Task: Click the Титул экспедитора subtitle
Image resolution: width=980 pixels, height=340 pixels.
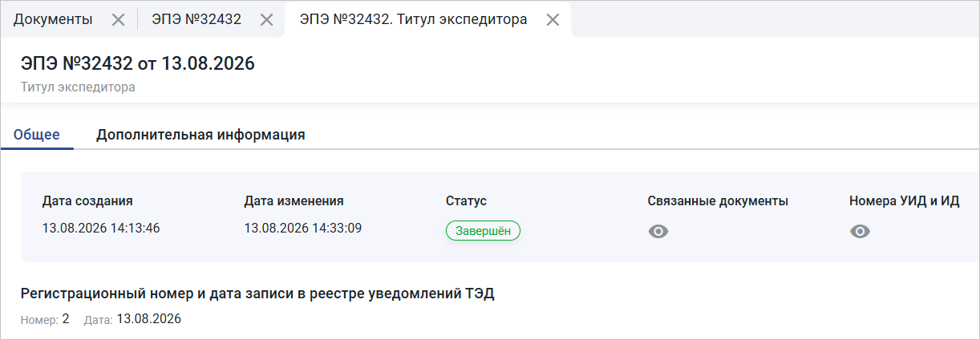Action: (x=78, y=87)
